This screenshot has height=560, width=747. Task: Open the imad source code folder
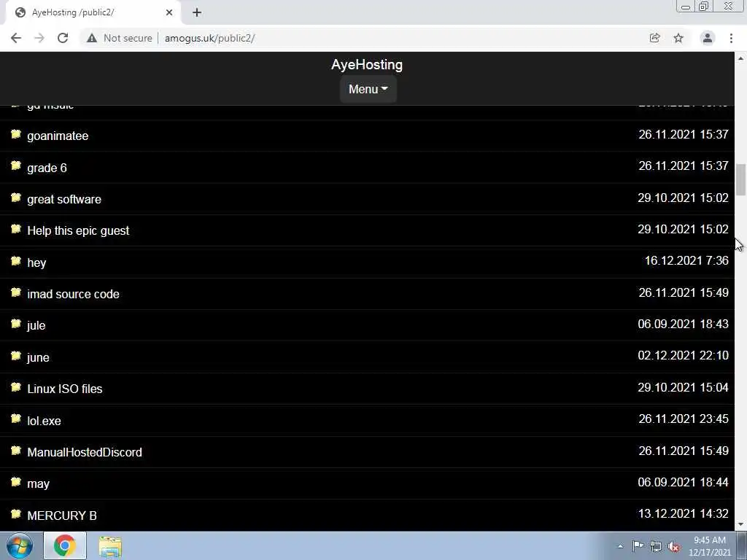pyautogui.click(x=74, y=295)
